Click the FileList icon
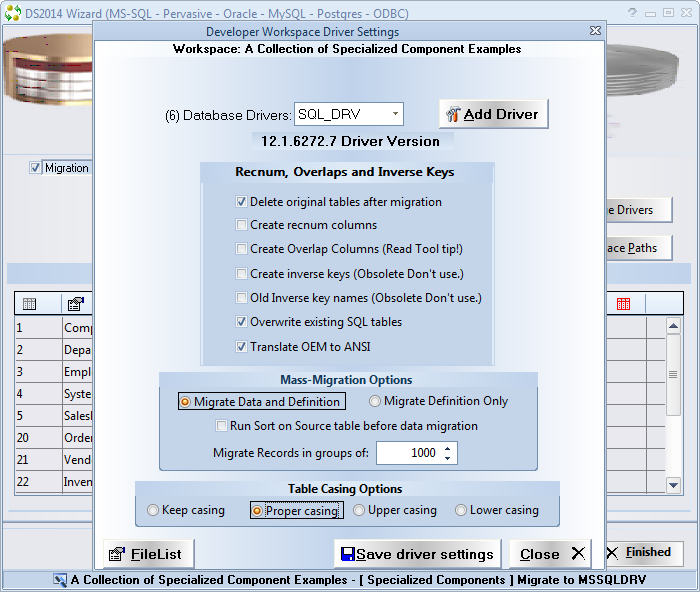The height and width of the screenshot is (592, 700). pyautogui.click(x=117, y=554)
